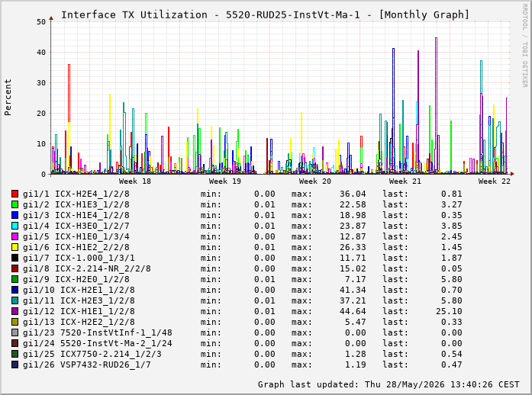Click the gray swatch for gi1/23
The width and height of the screenshot is (532, 395).
point(15,332)
